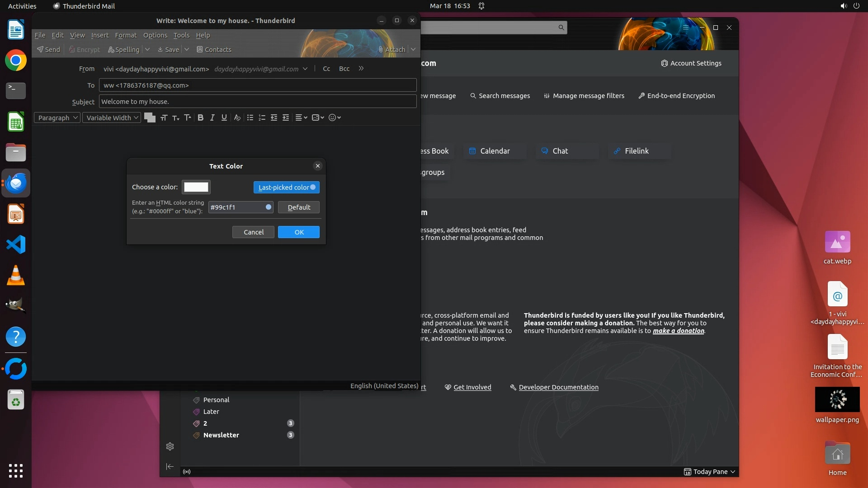Click the HTML color string field indicator dot
868x488 pixels.
coord(269,207)
